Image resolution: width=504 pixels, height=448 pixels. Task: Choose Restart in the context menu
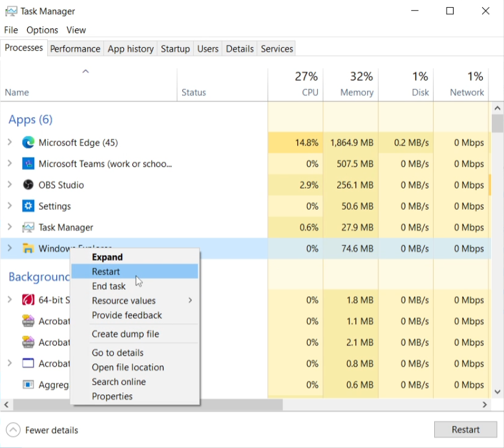[134, 271]
